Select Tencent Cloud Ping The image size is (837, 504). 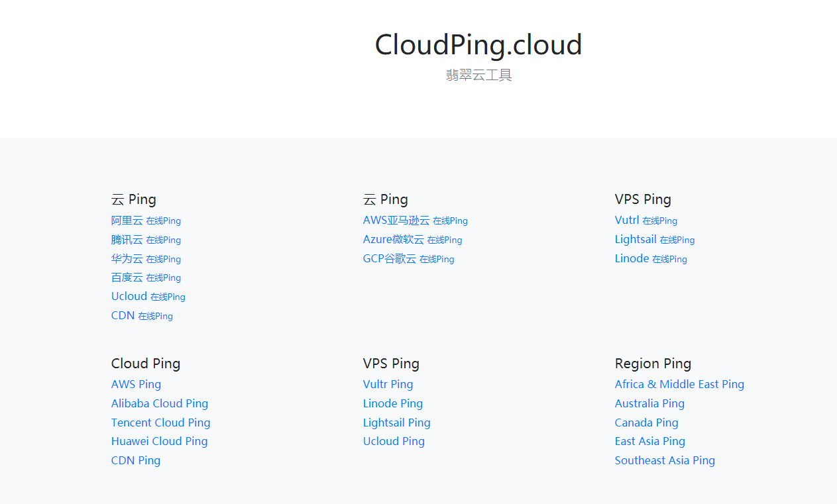pos(160,423)
